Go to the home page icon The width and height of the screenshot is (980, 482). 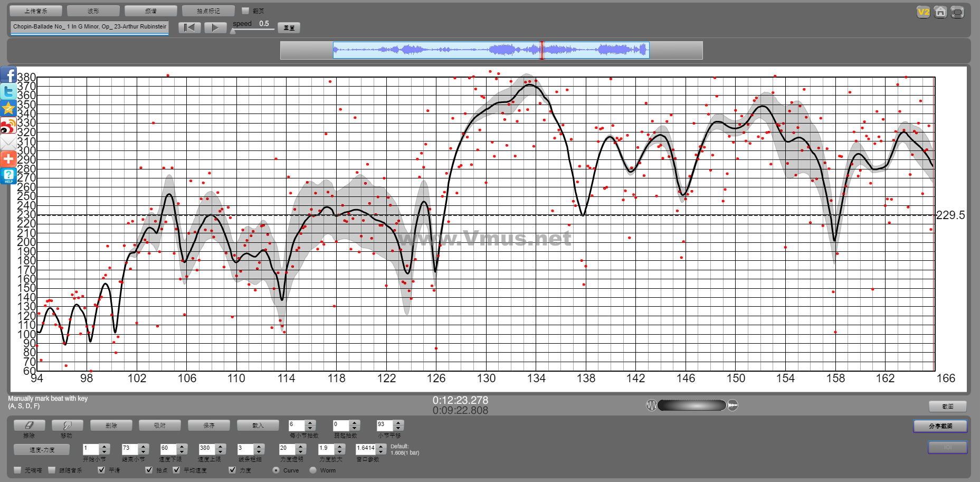pyautogui.click(x=940, y=12)
